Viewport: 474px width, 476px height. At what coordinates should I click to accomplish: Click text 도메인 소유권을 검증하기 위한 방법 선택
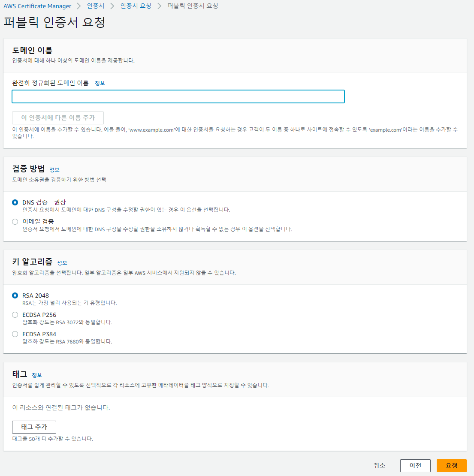(59, 180)
